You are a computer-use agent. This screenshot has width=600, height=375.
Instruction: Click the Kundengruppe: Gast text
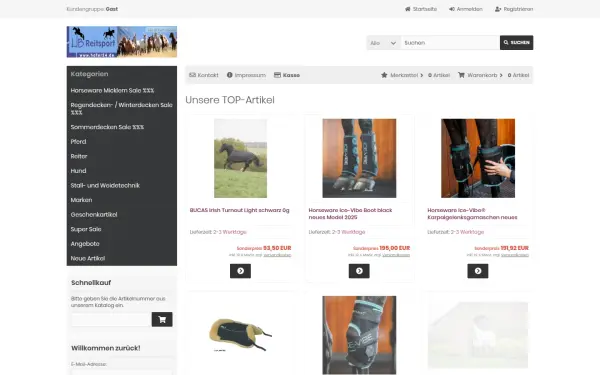(x=92, y=9)
